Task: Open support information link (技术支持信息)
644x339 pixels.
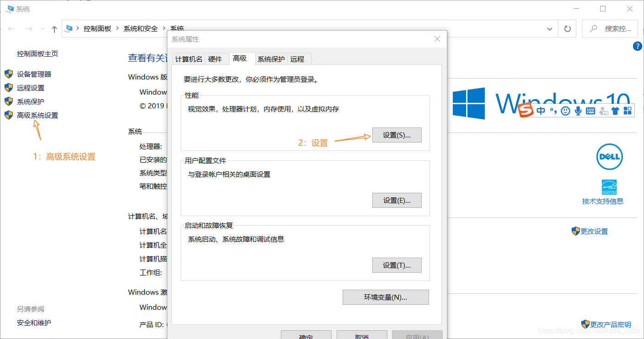Action: coord(603,201)
